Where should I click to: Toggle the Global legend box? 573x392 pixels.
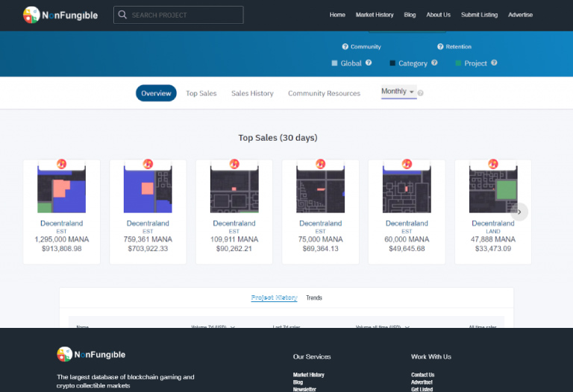[x=334, y=63]
